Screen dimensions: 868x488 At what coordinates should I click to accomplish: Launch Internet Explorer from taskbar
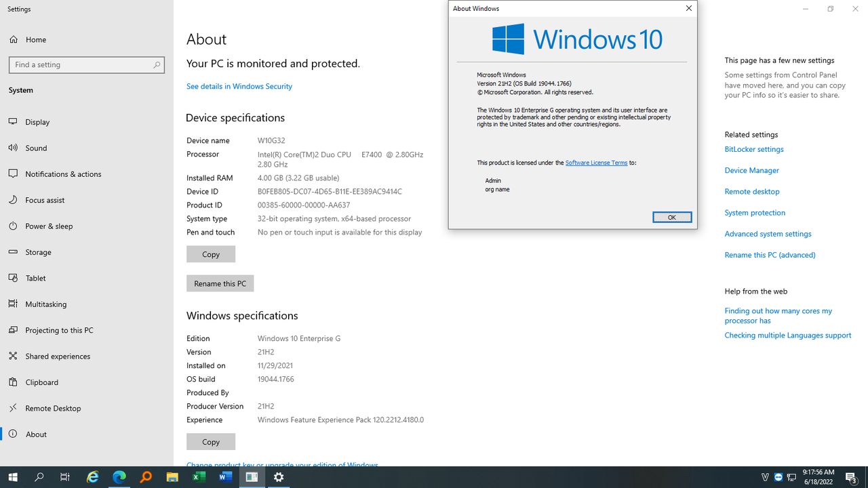tap(92, 477)
